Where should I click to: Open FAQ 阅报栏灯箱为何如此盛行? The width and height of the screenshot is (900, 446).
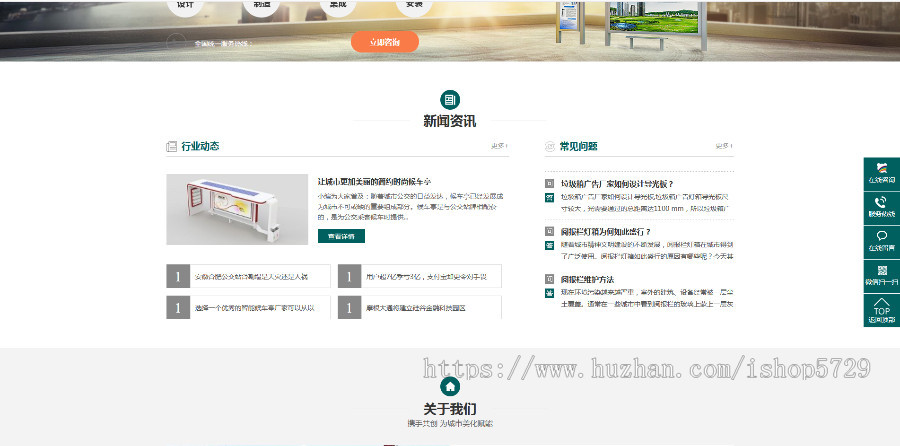(x=606, y=232)
